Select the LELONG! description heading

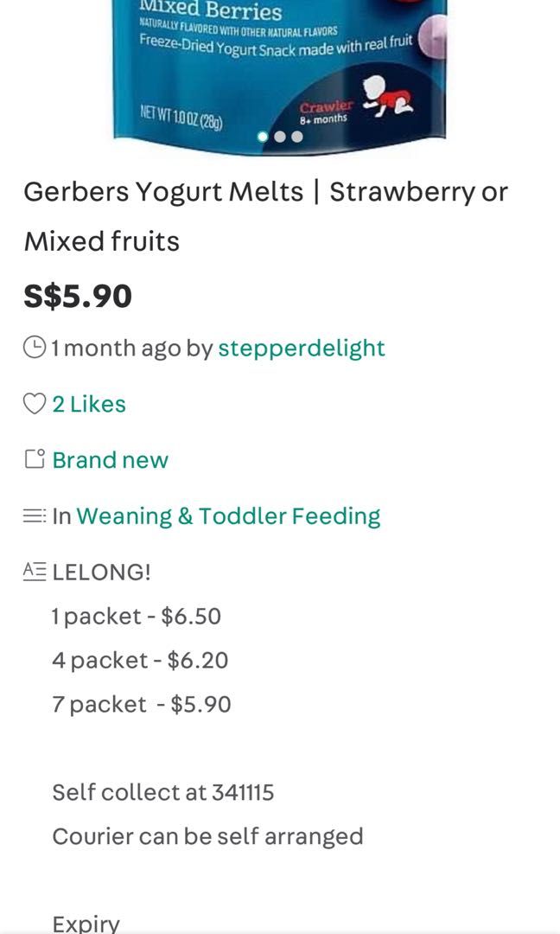pyautogui.click(x=102, y=571)
